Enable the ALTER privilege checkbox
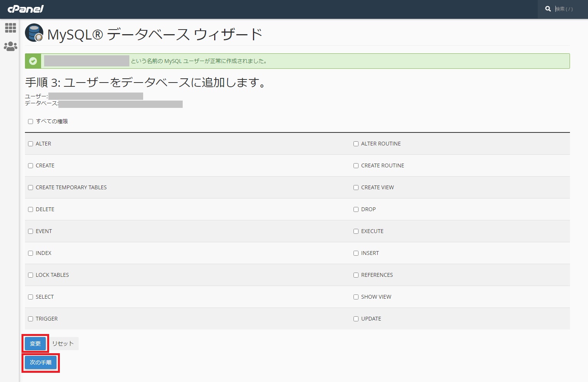The height and width of the screenshot is (382, 588). [x=30, y=144]
